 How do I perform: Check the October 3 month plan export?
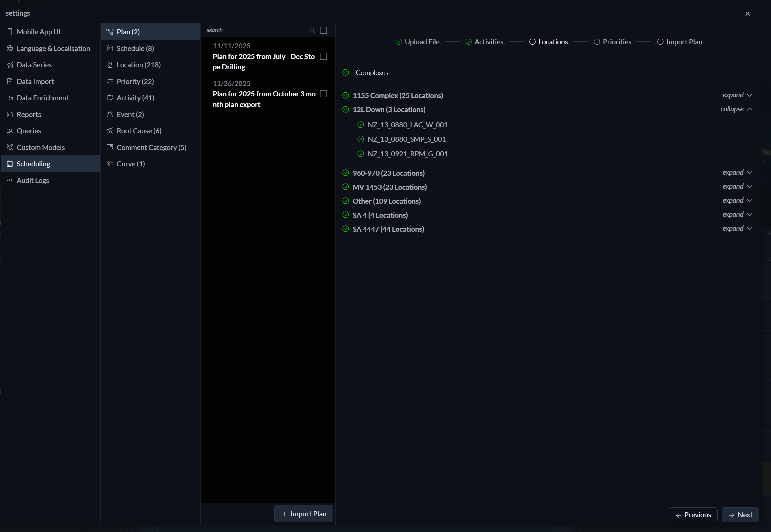[x=323, y=94]
